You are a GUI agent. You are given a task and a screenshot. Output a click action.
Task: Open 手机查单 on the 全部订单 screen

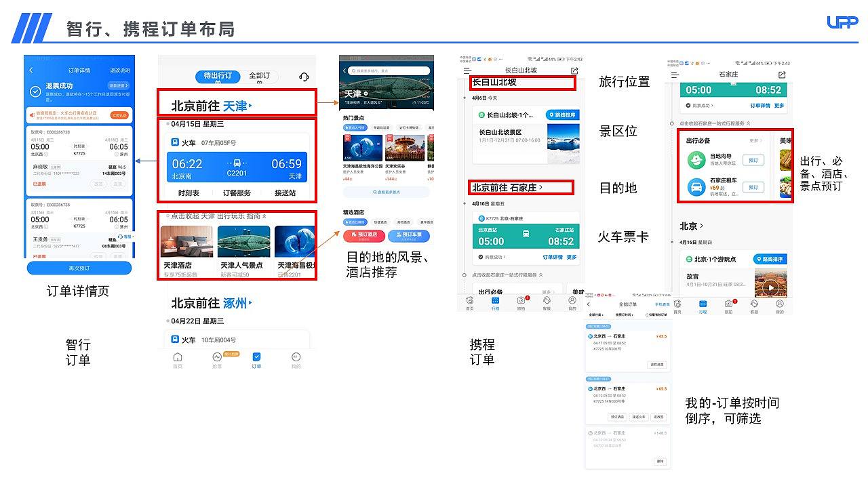[x=662, y=305]
